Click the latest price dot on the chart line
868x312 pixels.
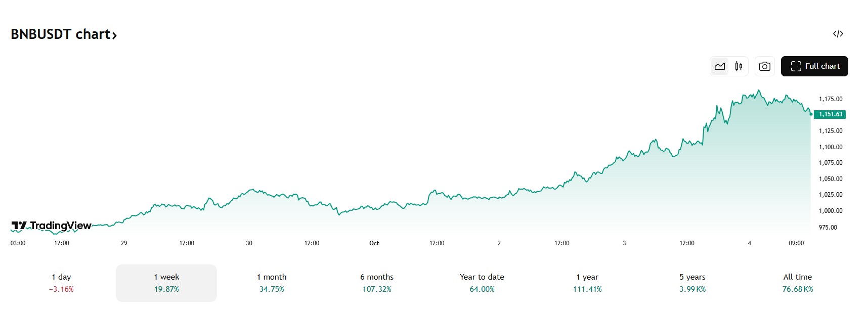coord(811,114)
